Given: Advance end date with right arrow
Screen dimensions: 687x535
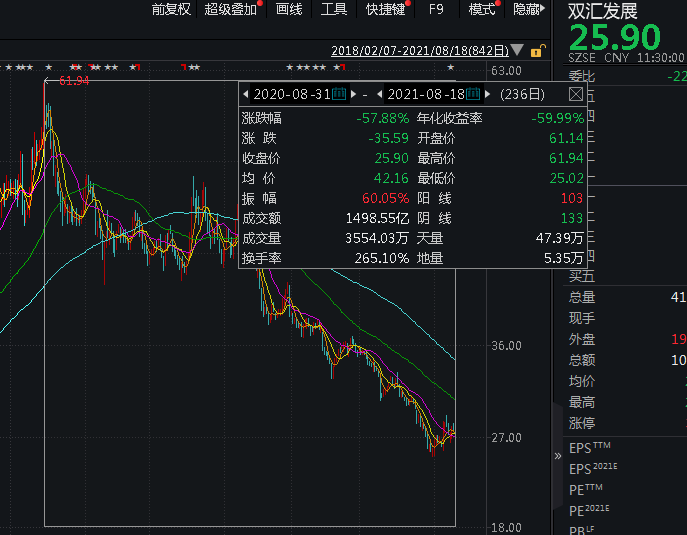Looking at the screenshot, I should click(x=488, y=94).
